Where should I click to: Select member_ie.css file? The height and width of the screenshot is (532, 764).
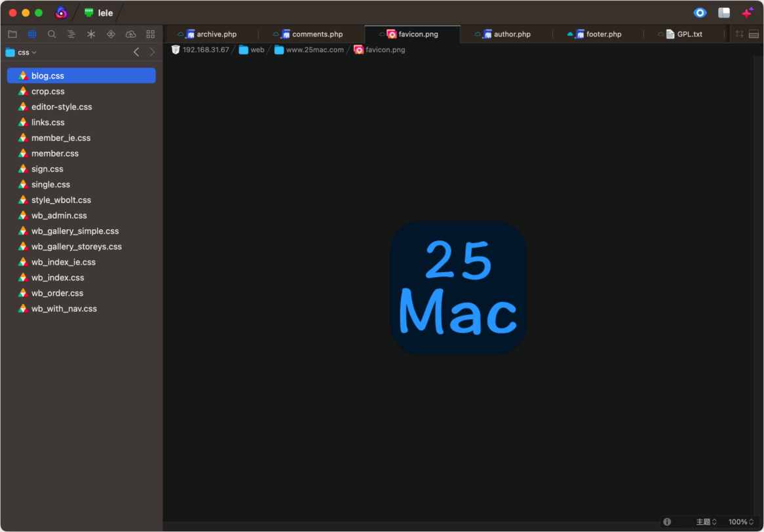pos(81,138)
